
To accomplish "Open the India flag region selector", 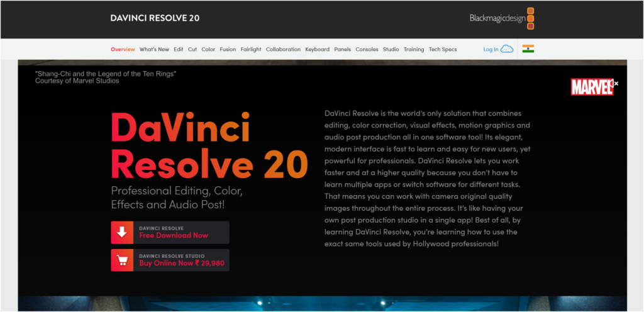I will tap(528, 49).
